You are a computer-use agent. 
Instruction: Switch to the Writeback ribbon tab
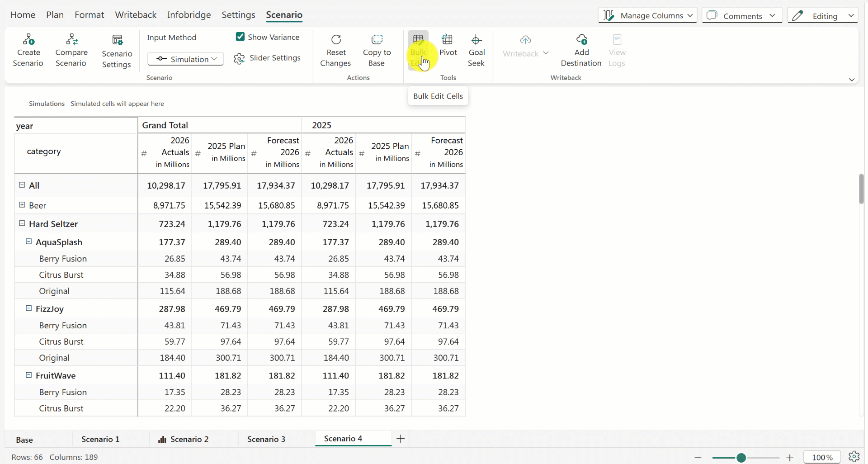[x=136, y=15]
